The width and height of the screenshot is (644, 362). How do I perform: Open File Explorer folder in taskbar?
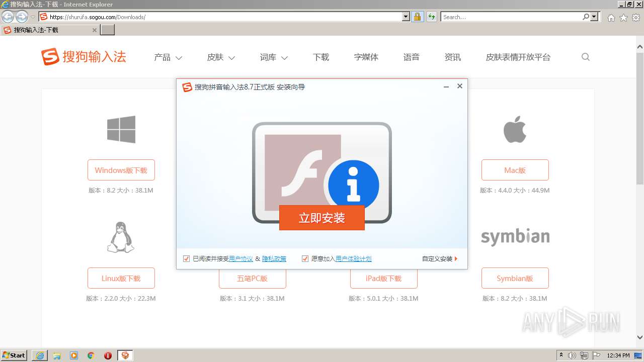[57, 355]
